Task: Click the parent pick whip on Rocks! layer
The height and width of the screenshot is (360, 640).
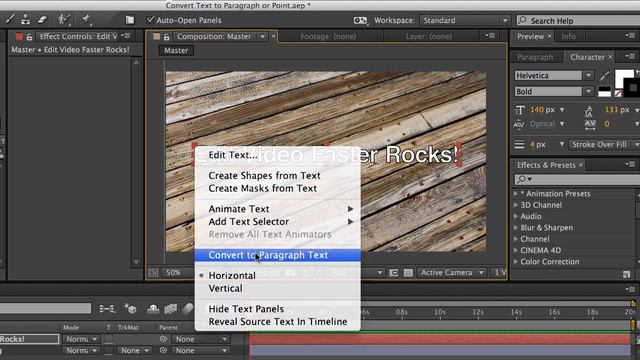Action: (163, 339)
